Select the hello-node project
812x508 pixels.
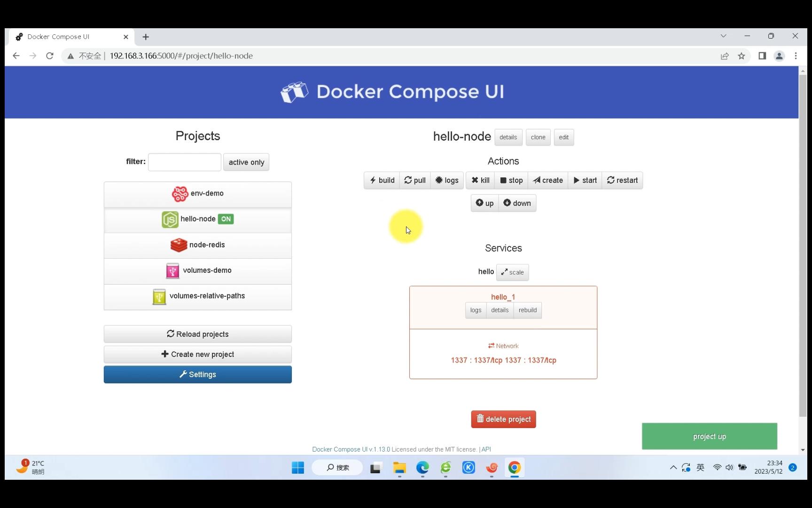coord(198,220)
